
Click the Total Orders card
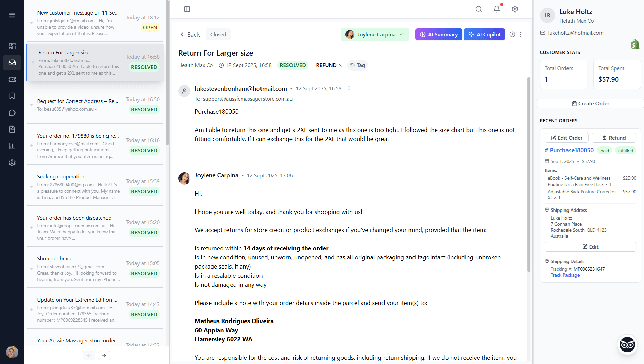pos(563,74)
